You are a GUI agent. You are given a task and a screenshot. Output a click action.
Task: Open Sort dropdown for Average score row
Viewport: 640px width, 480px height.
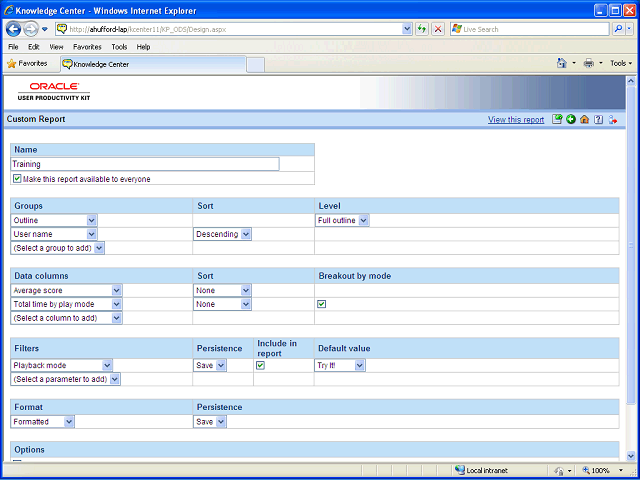tap(222, 291)
